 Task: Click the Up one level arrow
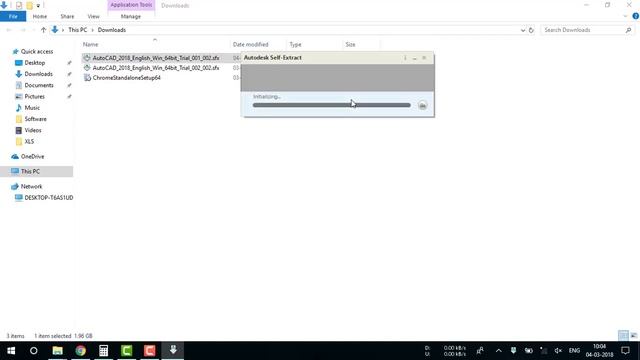pos(43,30)
